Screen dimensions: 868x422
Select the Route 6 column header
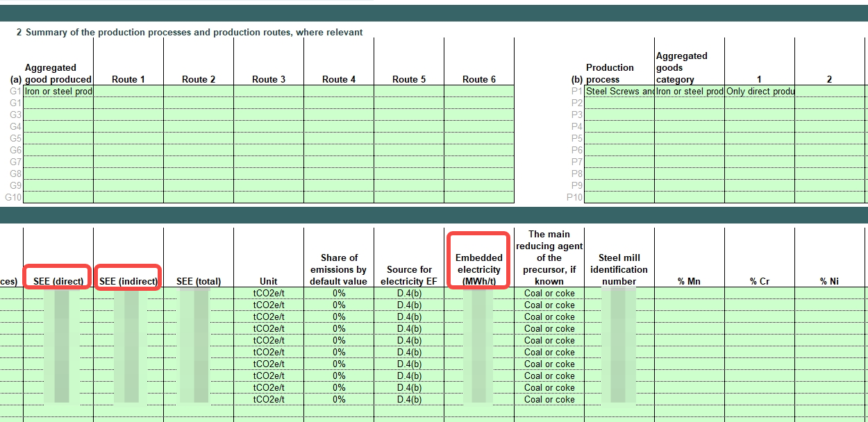pos(478,79)
